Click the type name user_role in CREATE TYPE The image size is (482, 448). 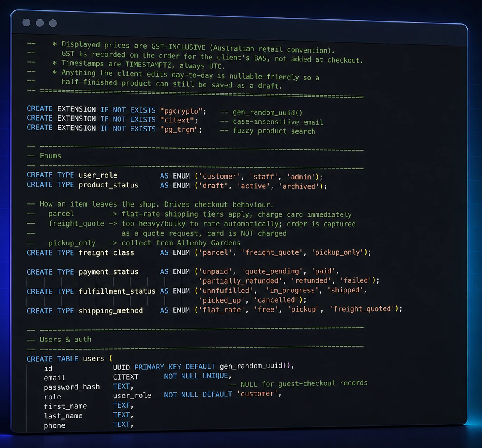(x=98, y=175)
